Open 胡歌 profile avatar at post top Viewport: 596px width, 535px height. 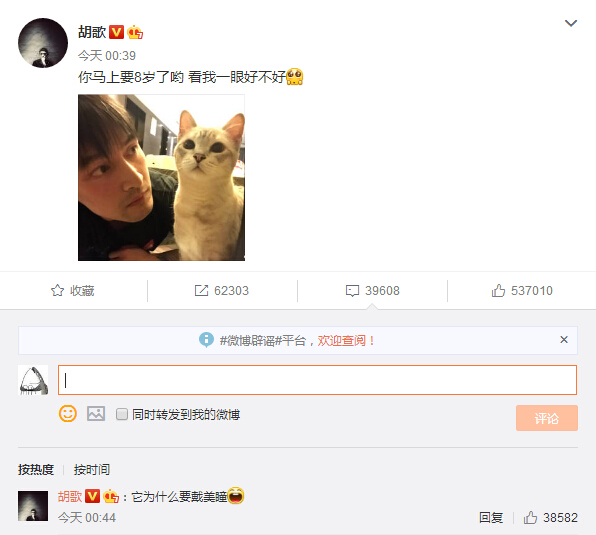click(x=43, y=43)
